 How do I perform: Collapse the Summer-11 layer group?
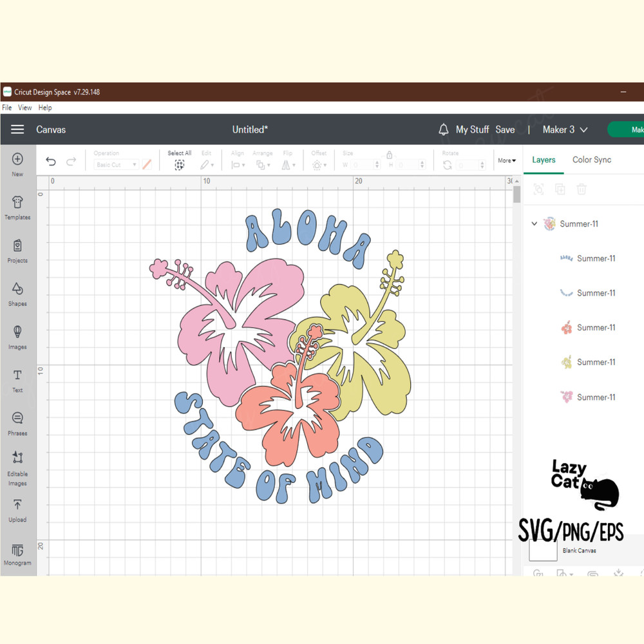[x=535, y=223]
